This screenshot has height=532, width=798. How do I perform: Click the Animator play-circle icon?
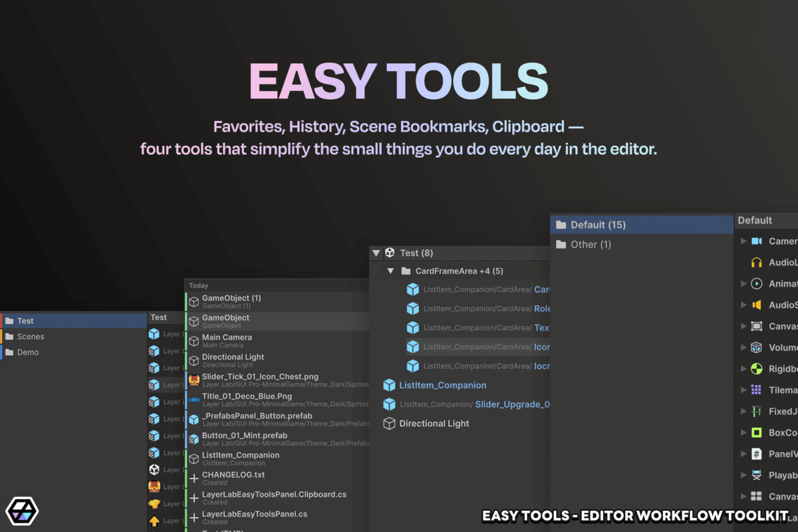click(x=756, y=283)
